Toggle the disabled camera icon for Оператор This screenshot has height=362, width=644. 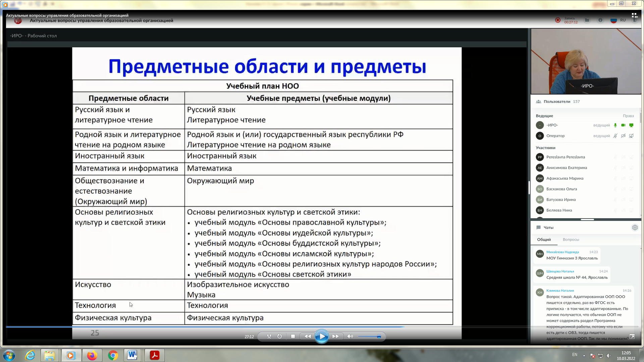coord(623,136)
